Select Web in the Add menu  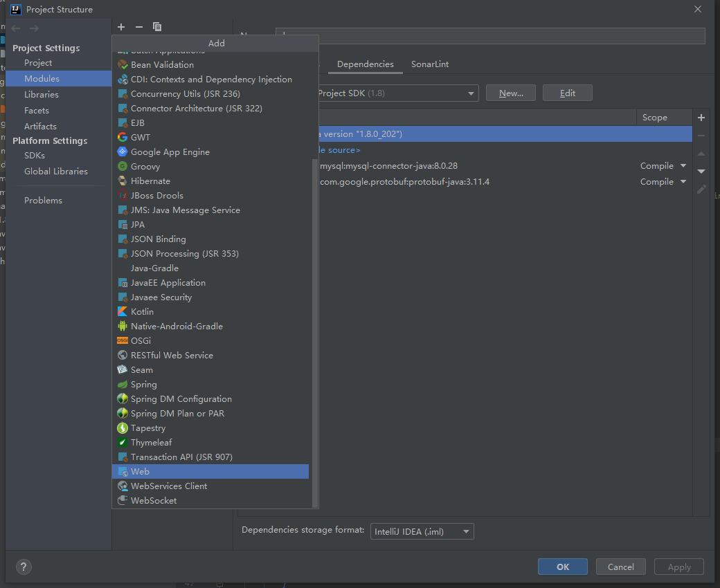point(140,471)
